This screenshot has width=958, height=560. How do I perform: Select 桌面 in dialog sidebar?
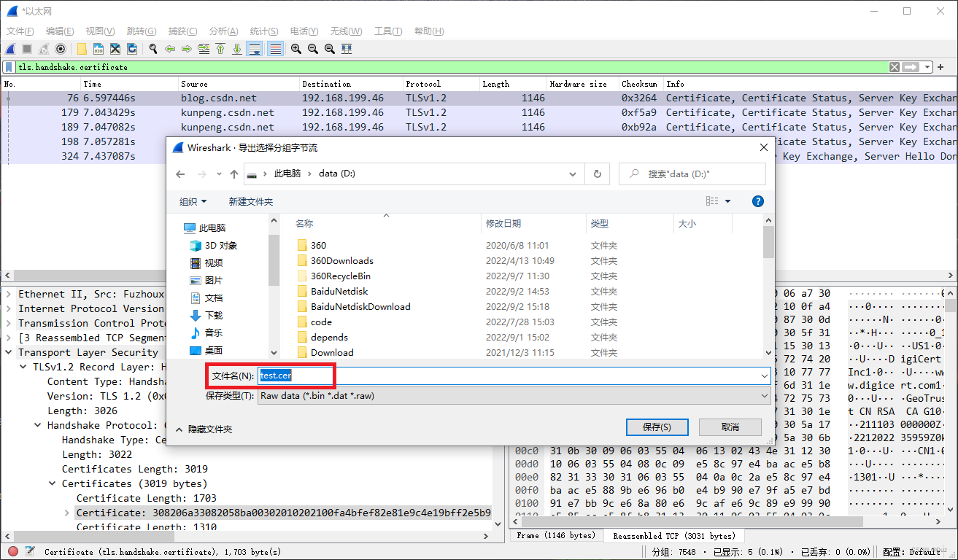206,351
